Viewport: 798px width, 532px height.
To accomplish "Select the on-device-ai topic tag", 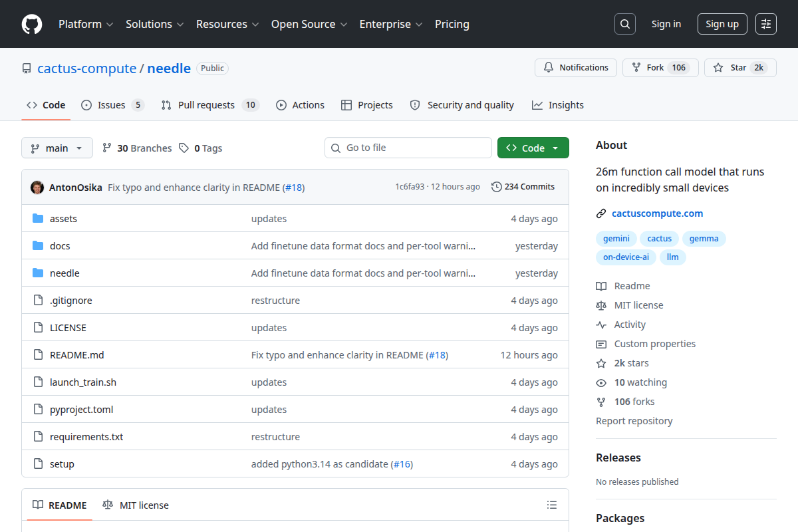I will coord(626,257).
